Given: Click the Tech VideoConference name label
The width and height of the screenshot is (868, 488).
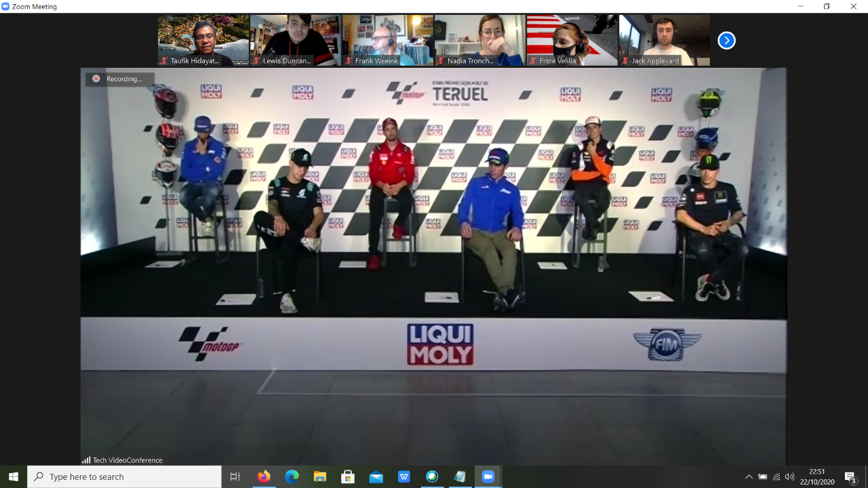Looking at the screenshot, I should tap(127, 460).
